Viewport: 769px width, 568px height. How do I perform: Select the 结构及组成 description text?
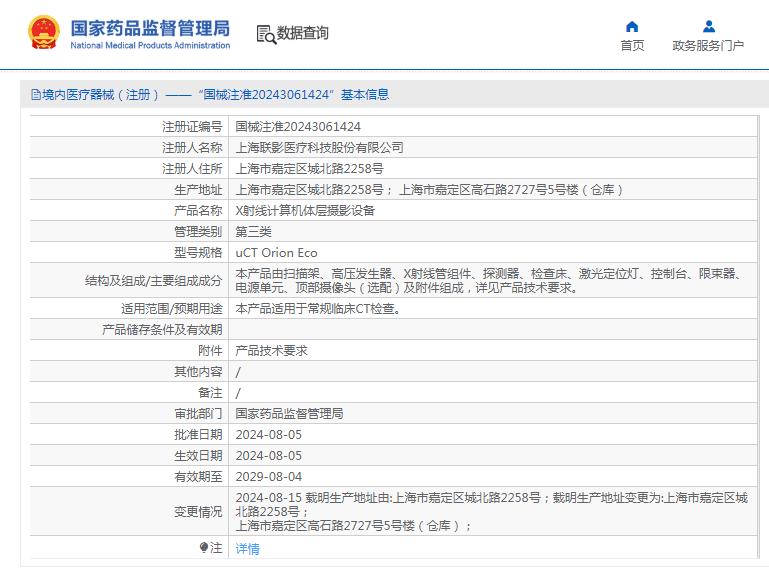pyautogui.click(x=488, y=281)
